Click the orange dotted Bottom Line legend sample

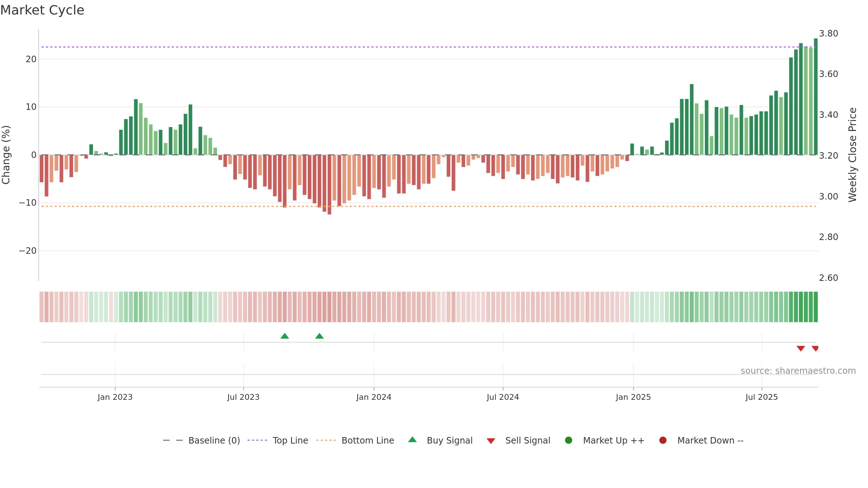tap(326, 440)
